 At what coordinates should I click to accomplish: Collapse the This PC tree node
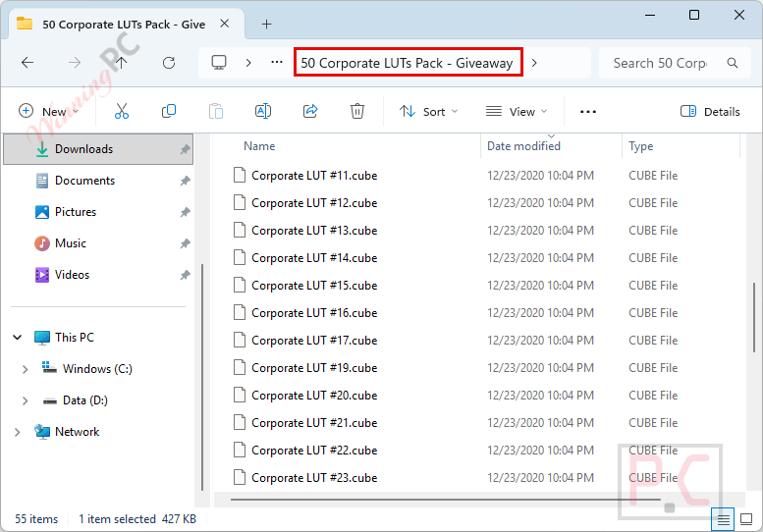[18, 337]
